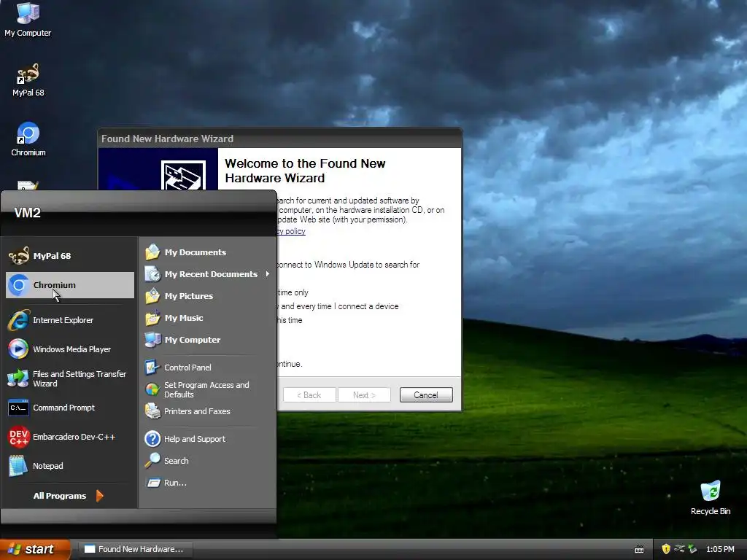Select the Recycle Bin on the desktop

(711, 498)
